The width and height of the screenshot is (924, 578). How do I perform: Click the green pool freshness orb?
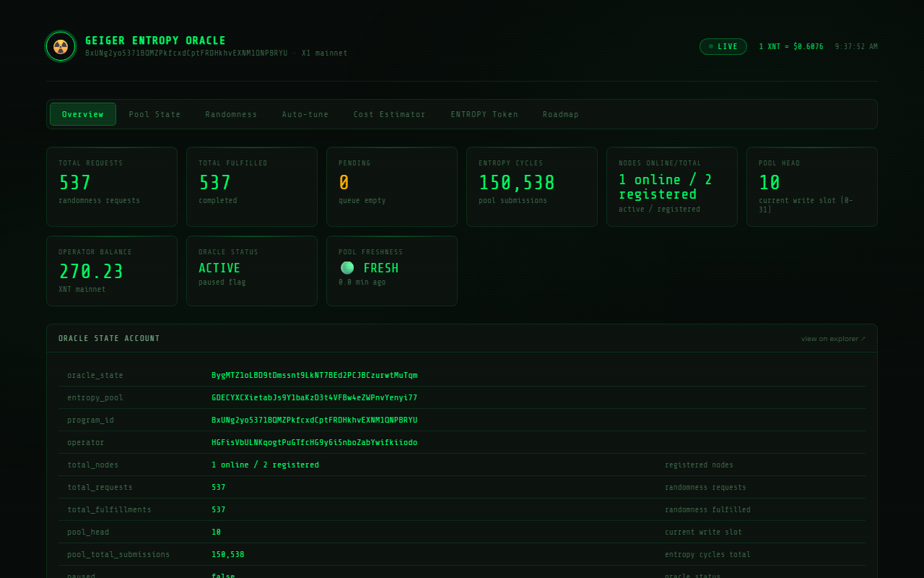click(347, 267)
